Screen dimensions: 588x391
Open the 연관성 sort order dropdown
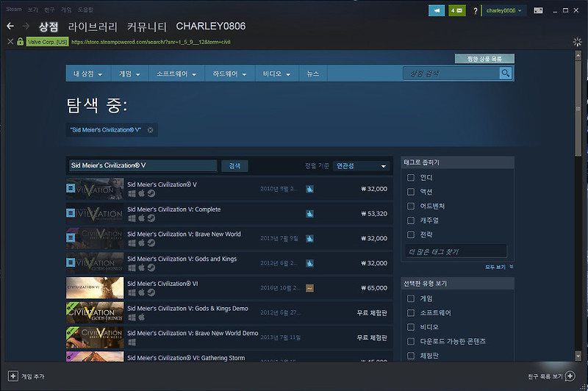point(361,165)
